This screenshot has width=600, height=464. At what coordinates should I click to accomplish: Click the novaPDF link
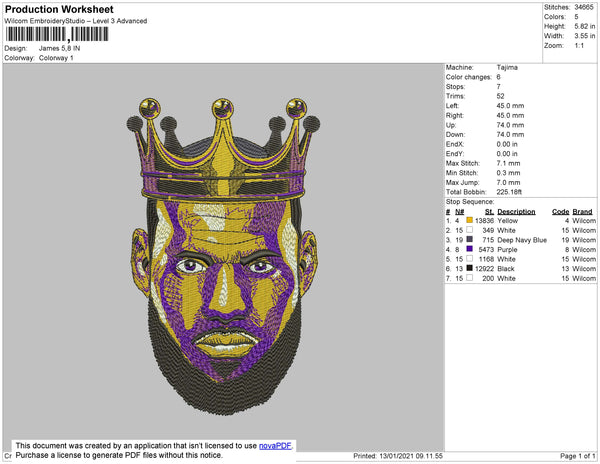[275, 446]
